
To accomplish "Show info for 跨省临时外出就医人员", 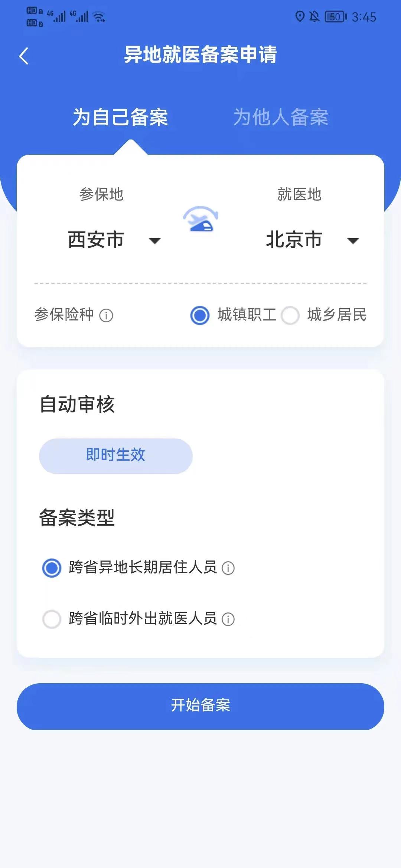I will (228, 619).
